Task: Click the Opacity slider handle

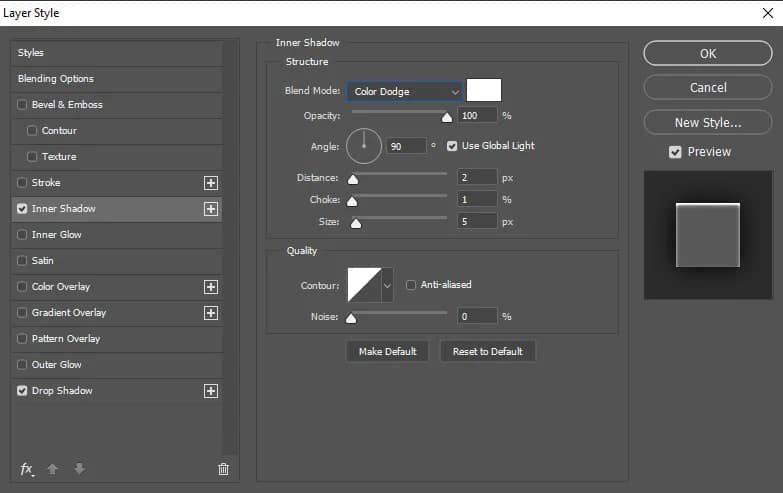Action: pyautogui.click(x=447, y=117)
